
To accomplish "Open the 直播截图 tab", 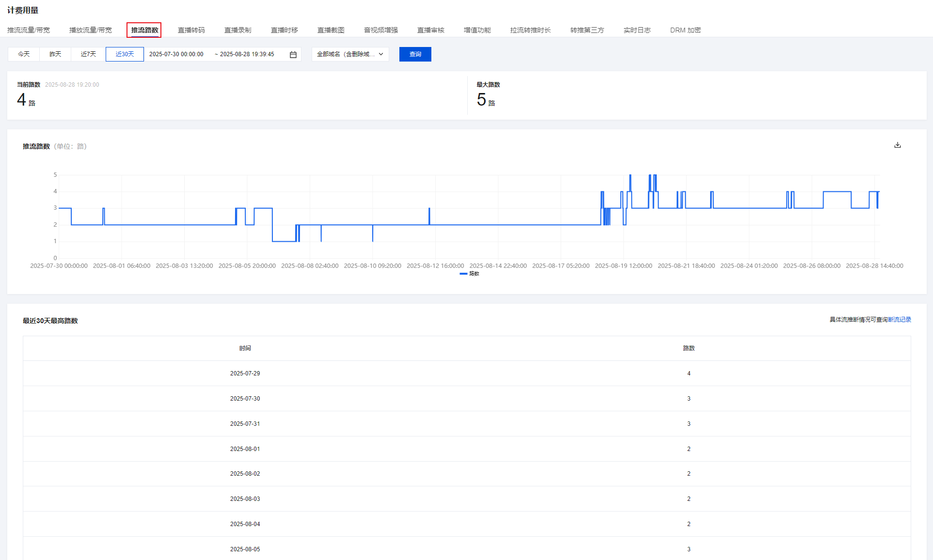I will pyautogui.click(x=331, y=30).
